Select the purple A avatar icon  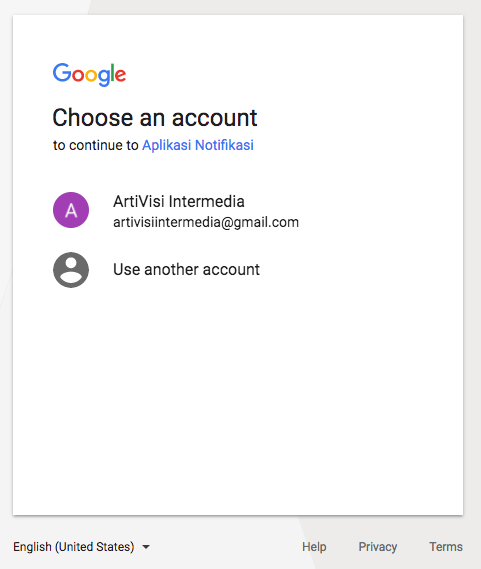(71, 210)
